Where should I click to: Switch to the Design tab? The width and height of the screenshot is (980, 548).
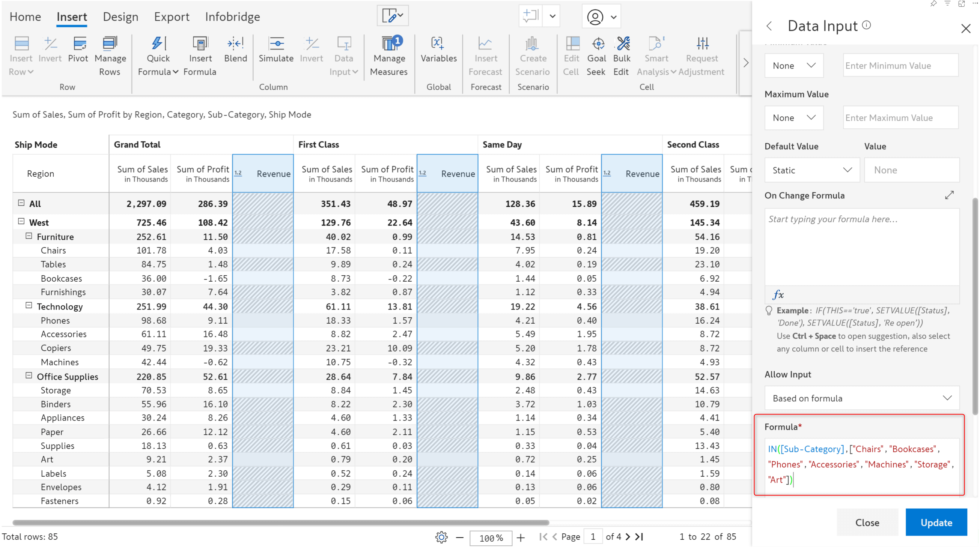(x=120, y=17)
